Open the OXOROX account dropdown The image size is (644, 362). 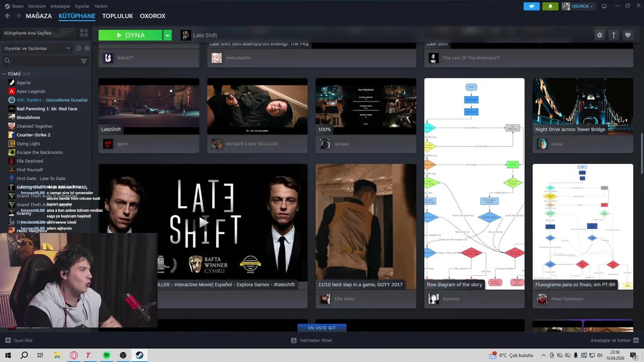578,6
